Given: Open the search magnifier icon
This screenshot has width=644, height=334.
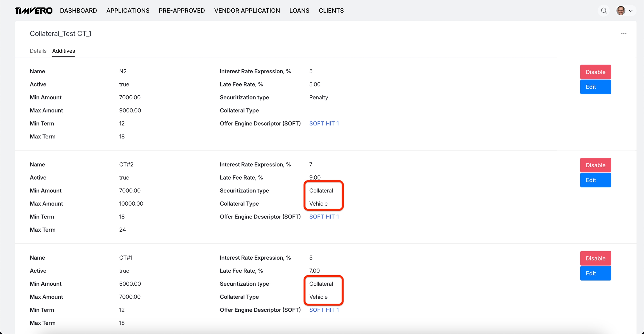Looking at the screenshot, I should (604, 11).
